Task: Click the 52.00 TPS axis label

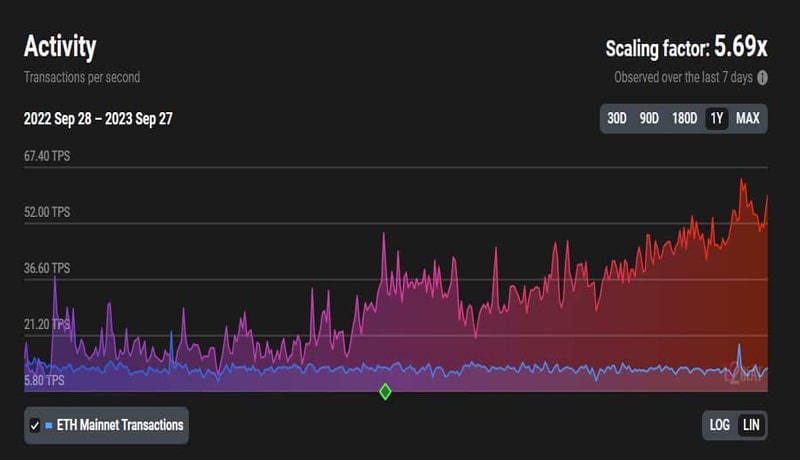Action: click(47, 212)
